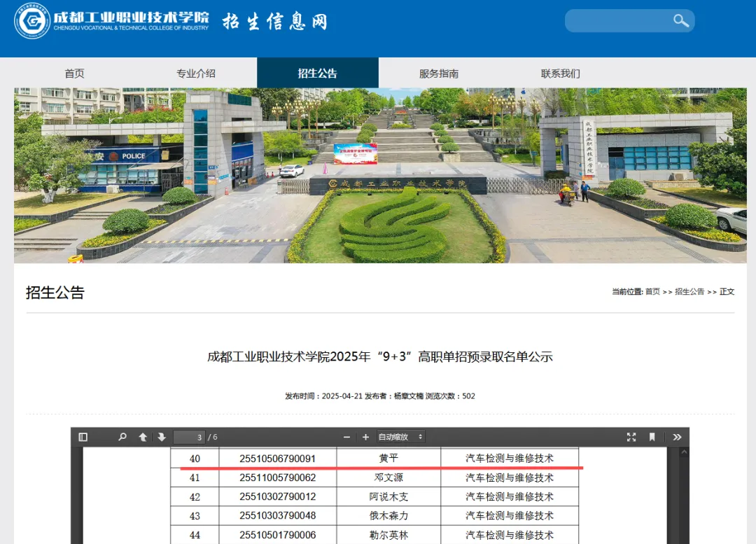This screenshot has width=756, height=544.
Task: Go to previous PDF page arrow
Action: pyautogui.click(x=143, y=437)
